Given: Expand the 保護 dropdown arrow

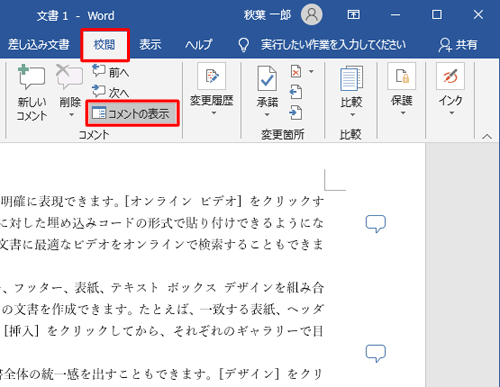Looking at the screenshot, I should (x=403, y=113).
